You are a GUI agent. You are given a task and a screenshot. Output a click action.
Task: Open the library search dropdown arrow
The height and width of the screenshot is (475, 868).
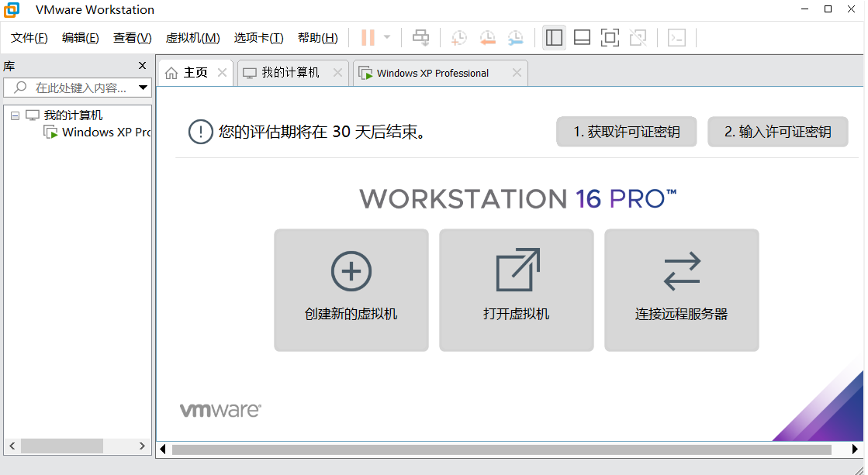click(144, 88)
